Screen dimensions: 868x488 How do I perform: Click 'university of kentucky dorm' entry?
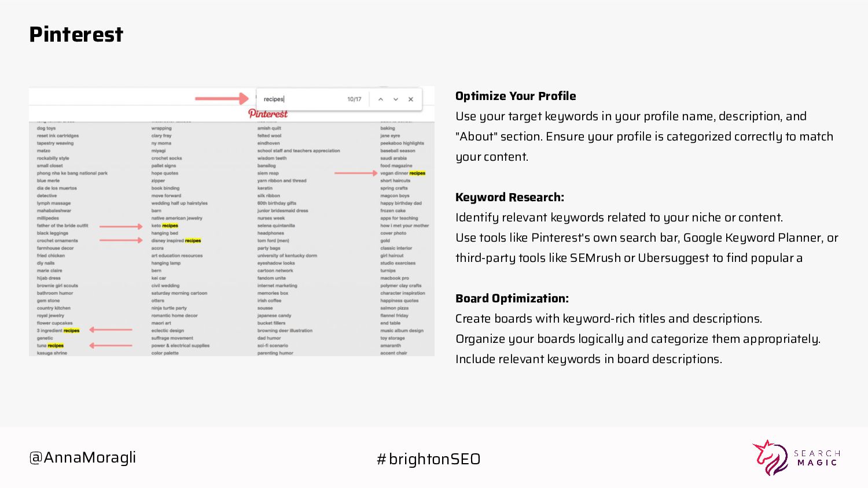(287, 256)
